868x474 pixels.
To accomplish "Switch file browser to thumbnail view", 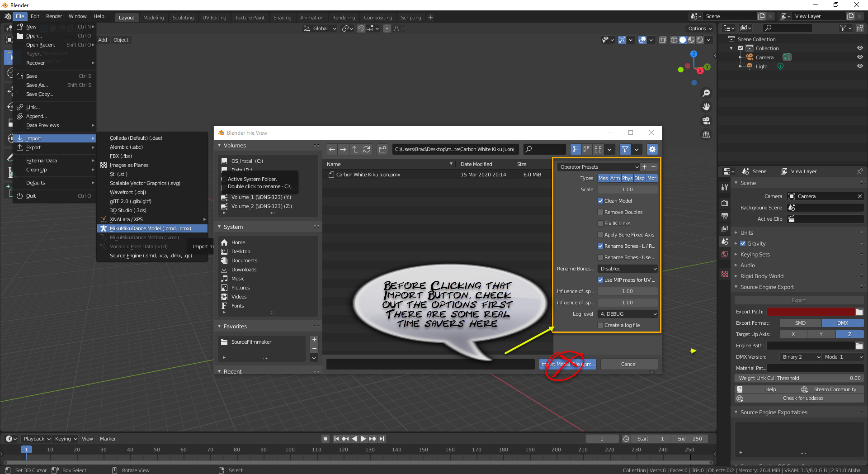I will click(598, 149).
